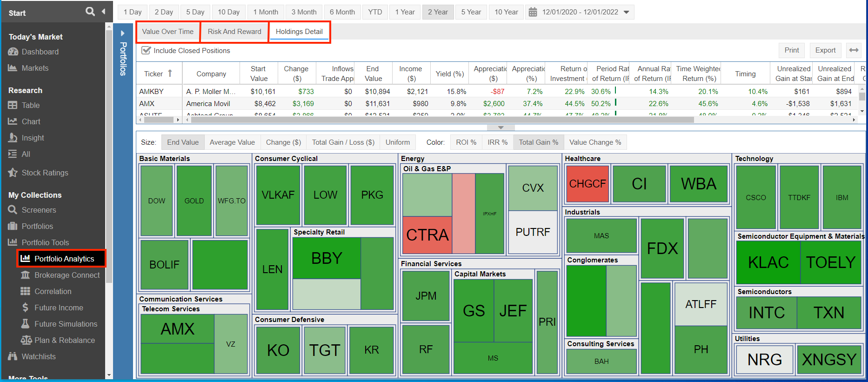868x382 pixels.
Task: Select the 1 Month period
Action: [x=266, y=12]
